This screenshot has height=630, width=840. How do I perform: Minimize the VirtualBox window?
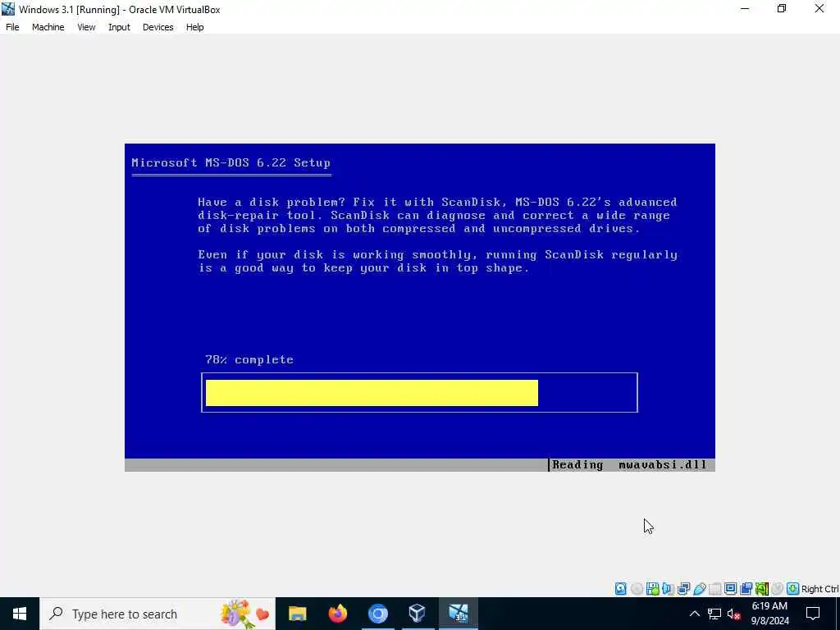(x=745, y=9)
